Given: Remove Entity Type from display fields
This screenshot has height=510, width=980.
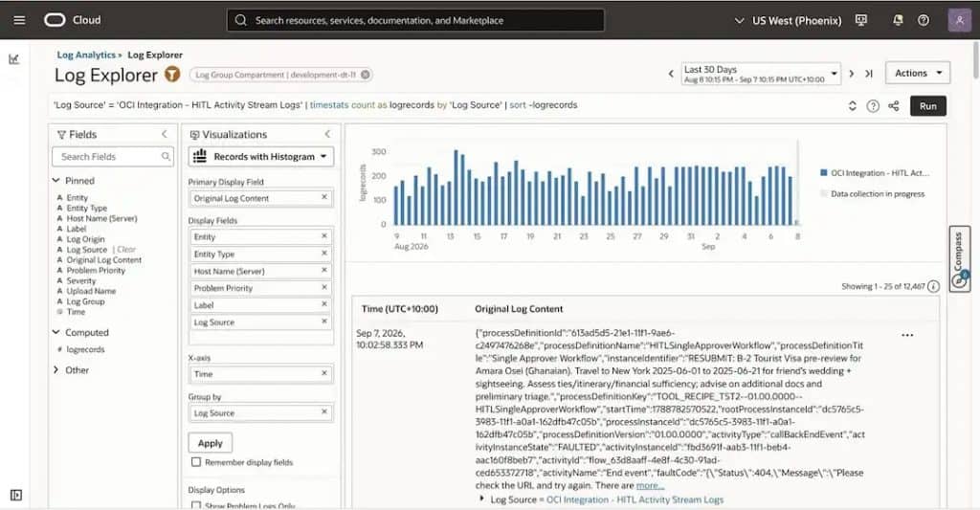Looking at the screenshot, I should [x=324, y=254].
